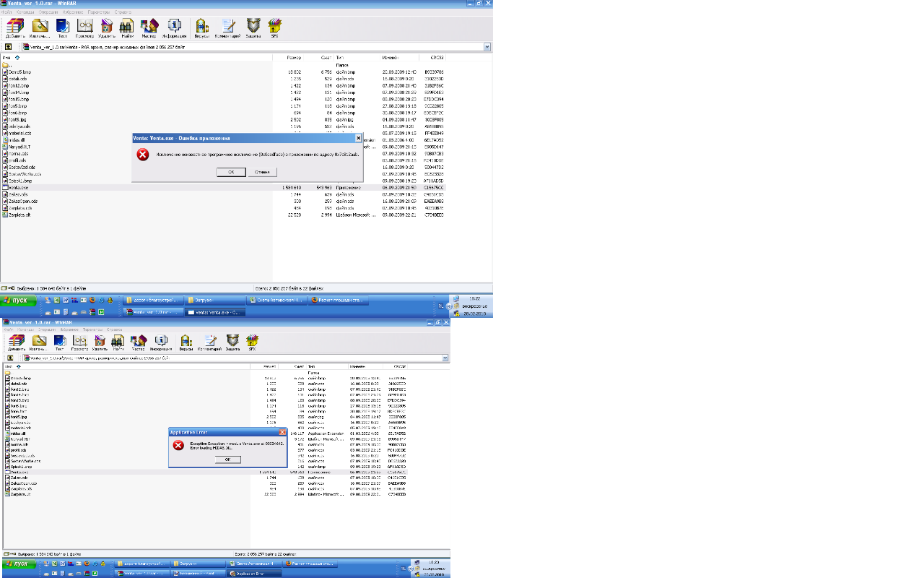
Task: Select Zarplata.xlt in upper WinRAR file list
Action: tap(19, 215)
